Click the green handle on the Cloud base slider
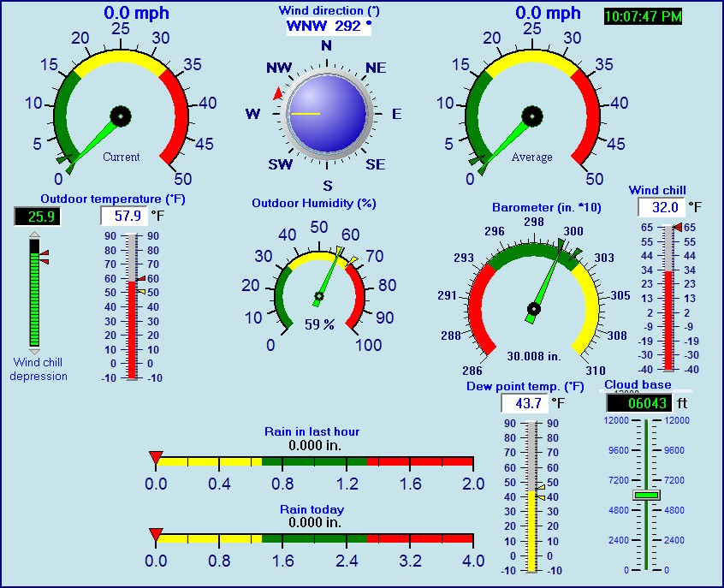The width and height of the screenshot is (724, 588). (647, 496)
